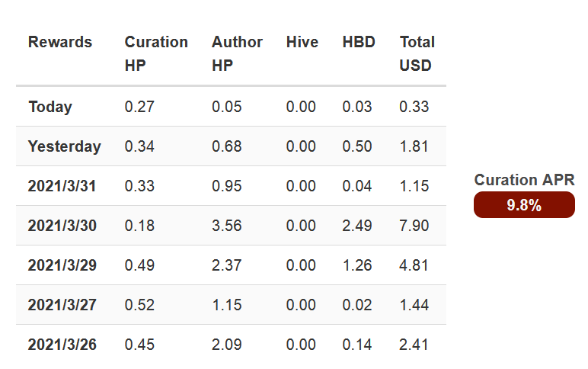The width and height of the screenshot is (588, 369).
Task: Select the 3.56 Author HP value
Action: 226,226
